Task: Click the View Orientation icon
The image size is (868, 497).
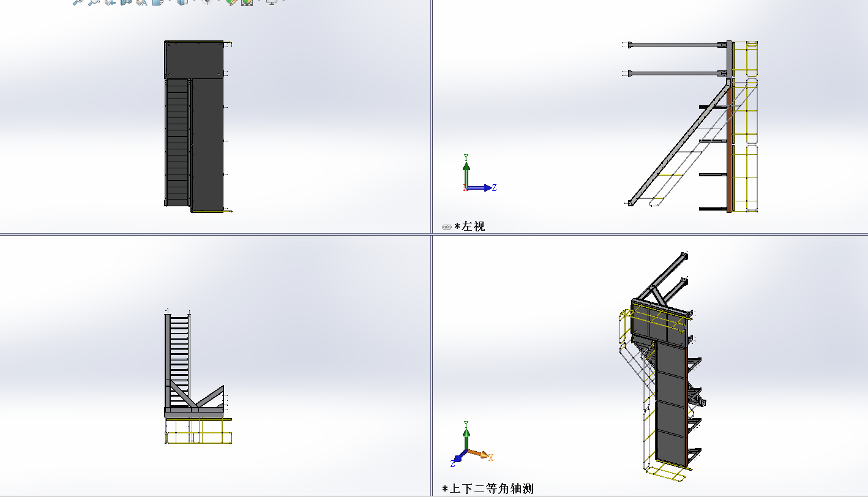Action: point(157,2)
